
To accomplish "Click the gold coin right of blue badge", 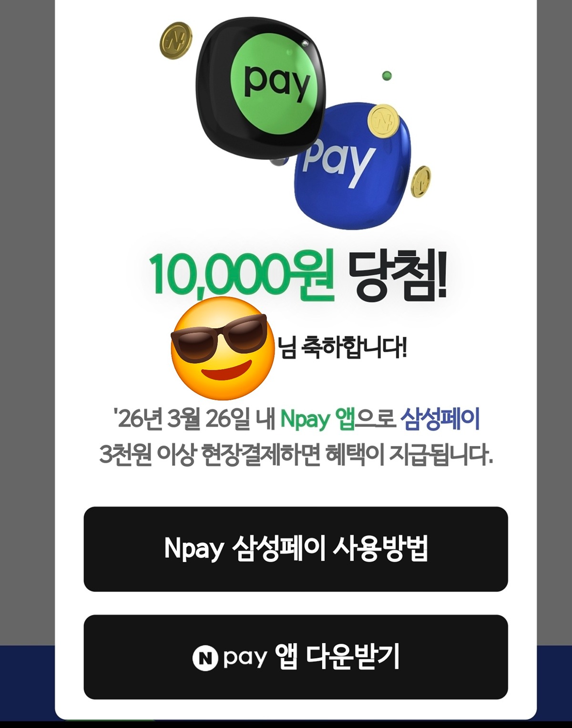I will 421,182.
